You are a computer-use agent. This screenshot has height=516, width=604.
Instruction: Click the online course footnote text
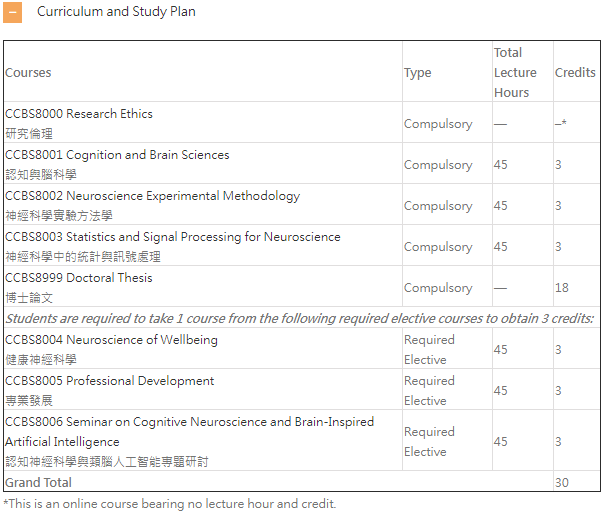pyautogui.click(x=170, y=504)
